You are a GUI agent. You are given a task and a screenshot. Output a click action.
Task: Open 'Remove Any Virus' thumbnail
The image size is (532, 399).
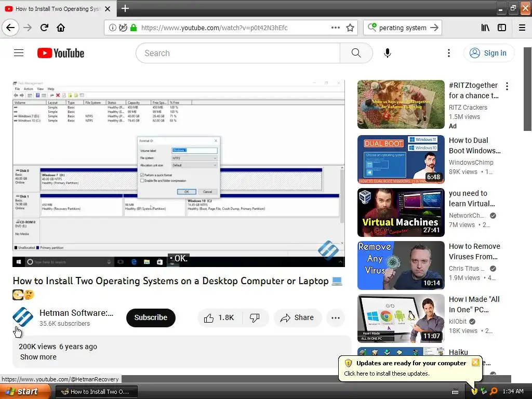click(x=401, y=265)
